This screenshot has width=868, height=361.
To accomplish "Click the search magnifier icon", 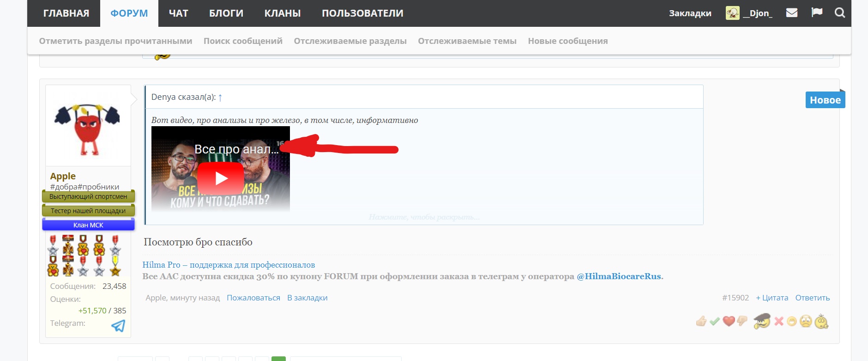I will click(840, 13).
